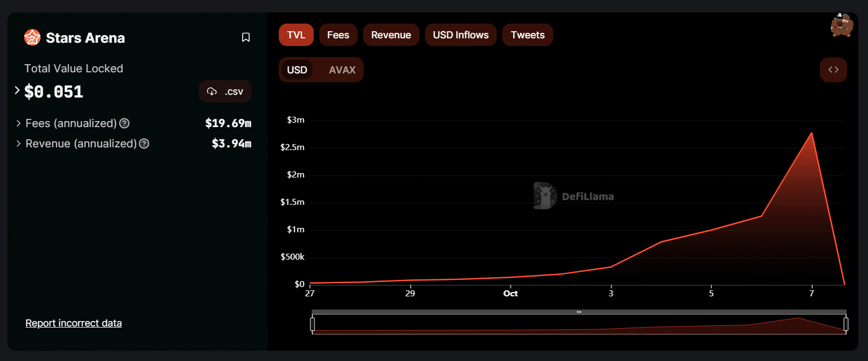The image size is (868, 361).
Task: Click the right handle of the range slider
Action: [846, 324]
